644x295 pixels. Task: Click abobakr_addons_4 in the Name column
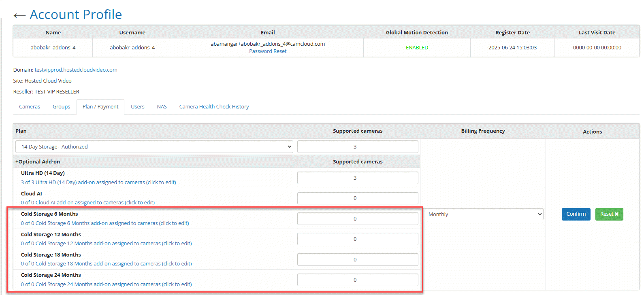(53, 48)
